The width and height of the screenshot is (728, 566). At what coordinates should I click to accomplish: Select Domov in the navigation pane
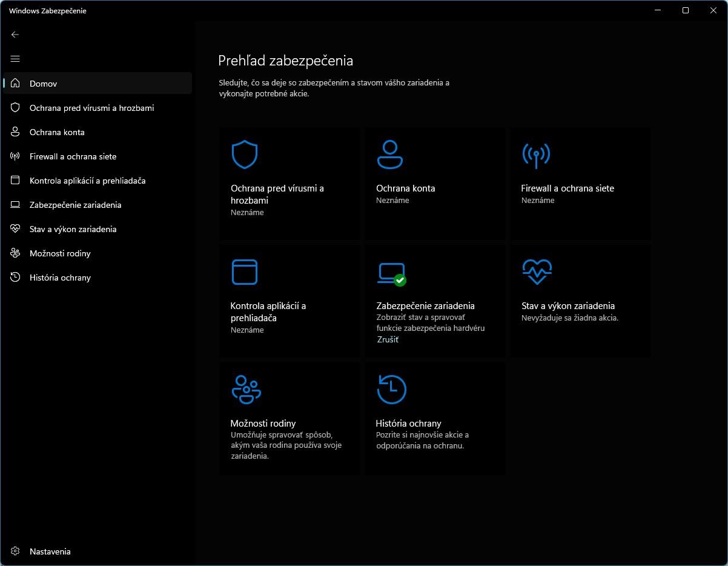coord(98,84)
